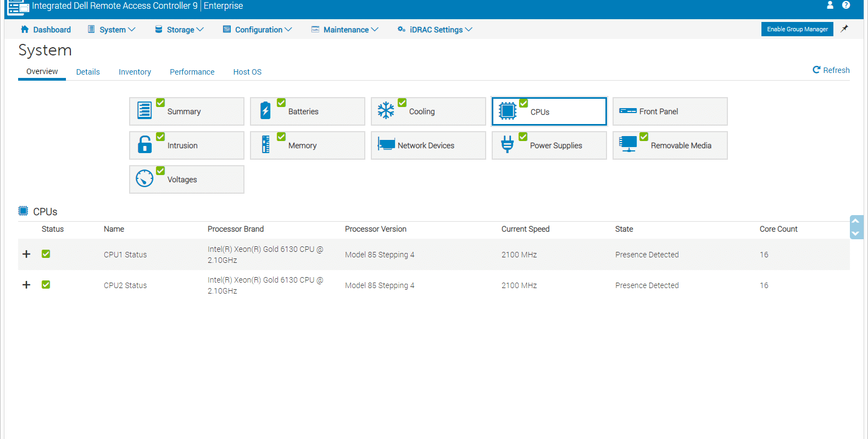Click the iDRAC Settings gears icon
This screenshot has height=439, width=868.
tap(402, 29)
